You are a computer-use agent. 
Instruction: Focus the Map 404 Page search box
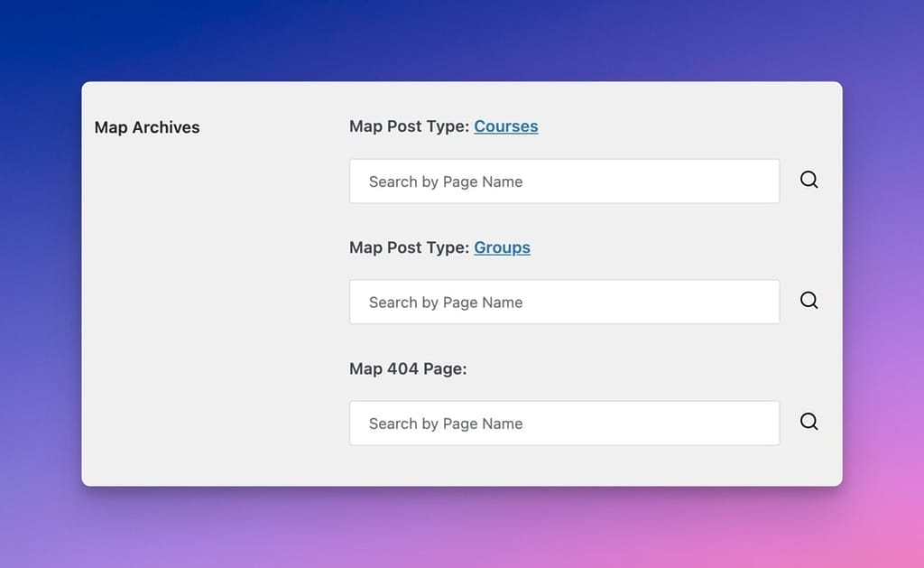pos(564,423)
